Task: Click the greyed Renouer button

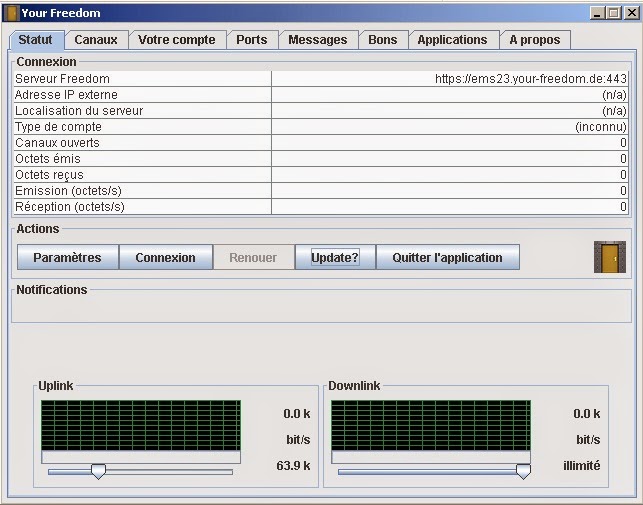Action: 253,257
